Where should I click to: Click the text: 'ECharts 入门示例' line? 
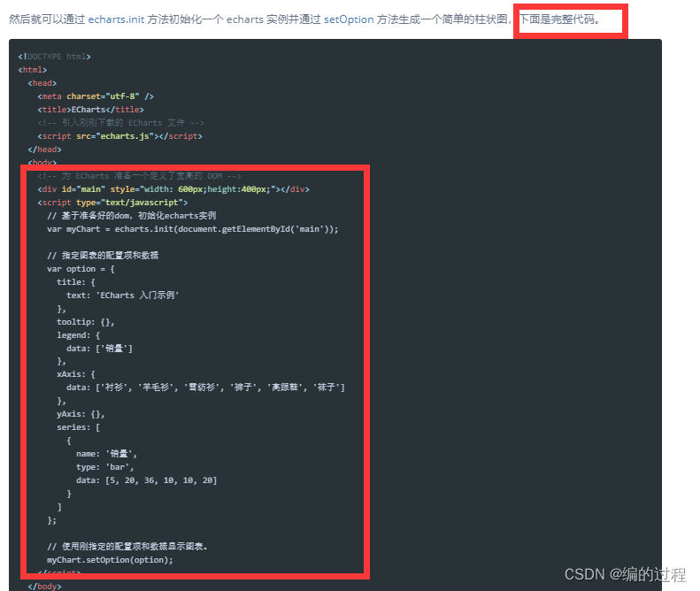click(122, 295)
